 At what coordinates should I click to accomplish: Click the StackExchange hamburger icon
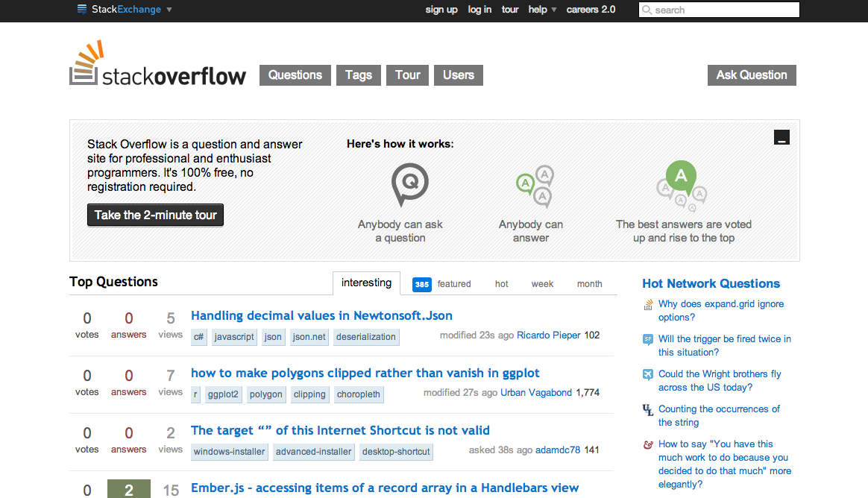(x=82, y=9)
